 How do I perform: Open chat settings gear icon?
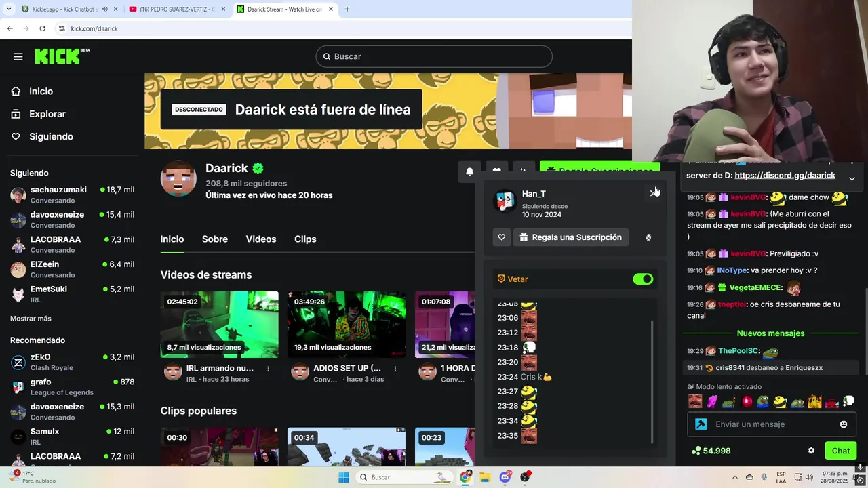click(811, 451)
